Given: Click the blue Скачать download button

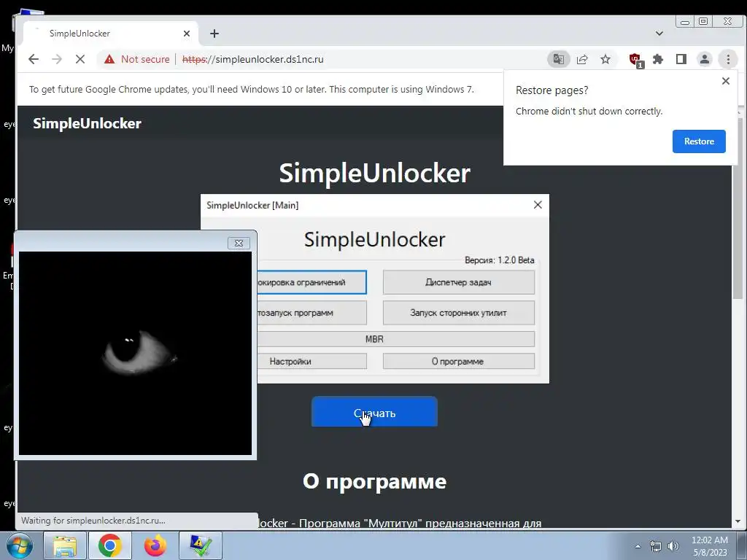Looking at the screenshot, I should coord(374,412).
